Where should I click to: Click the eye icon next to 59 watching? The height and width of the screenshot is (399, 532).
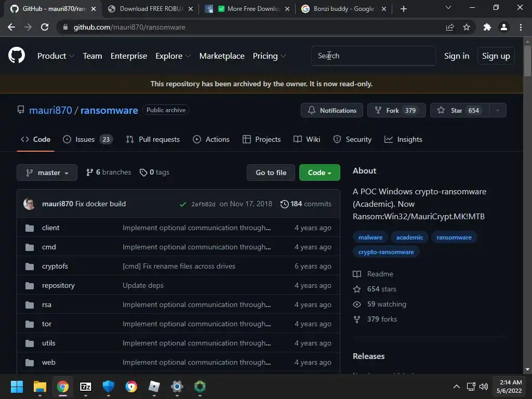[x=357, y=304]
